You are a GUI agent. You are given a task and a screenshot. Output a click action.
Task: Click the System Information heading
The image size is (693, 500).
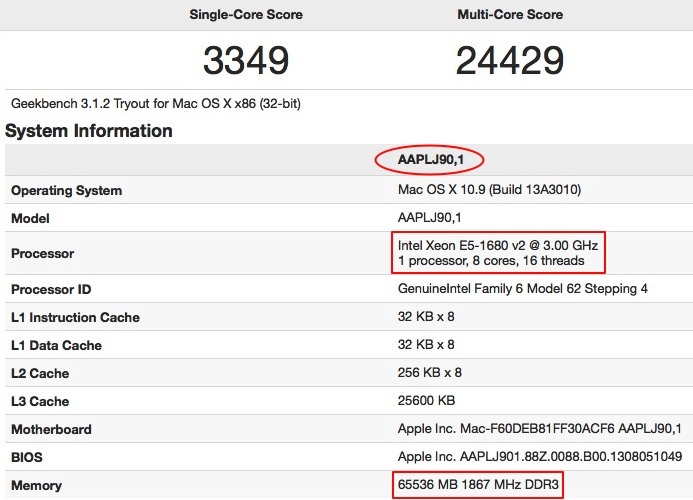[x=89, y=131]
